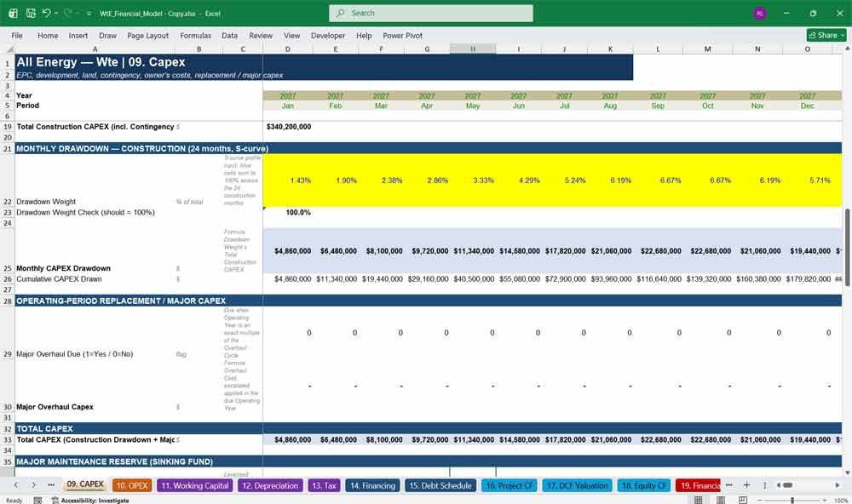Click Accessibility: Investigate in status bar
The height and width of the screenshot is (504, 852).
[90, 501]
